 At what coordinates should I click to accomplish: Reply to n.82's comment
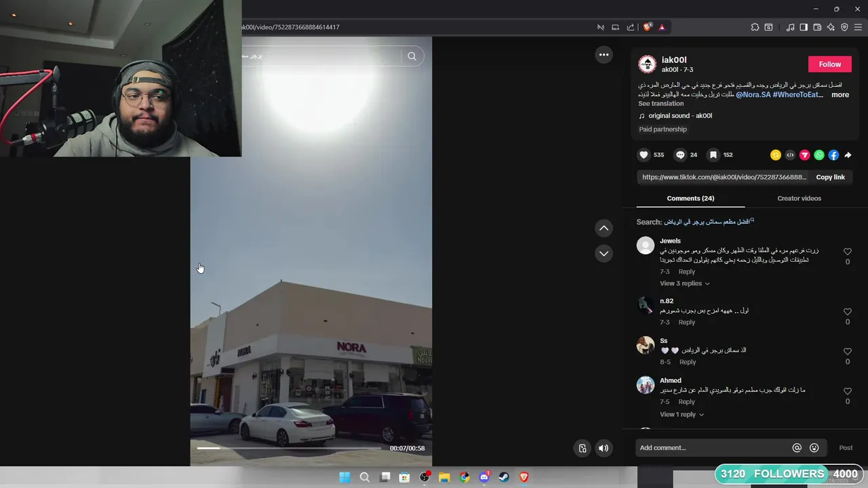[687, 323]
